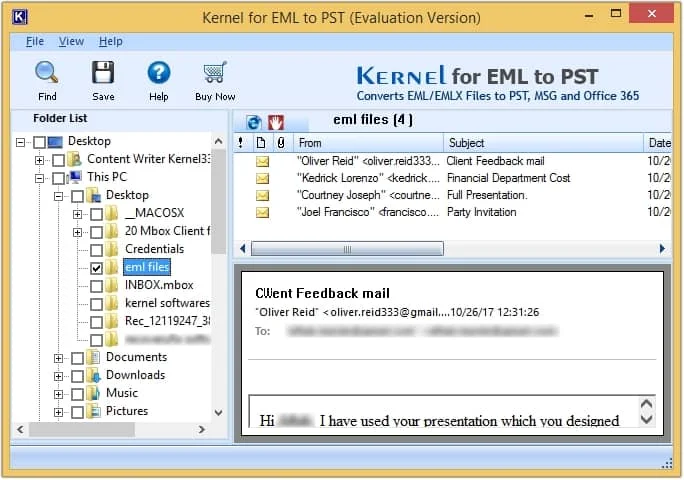Click the Content Writer Kernel user icon

75,159
